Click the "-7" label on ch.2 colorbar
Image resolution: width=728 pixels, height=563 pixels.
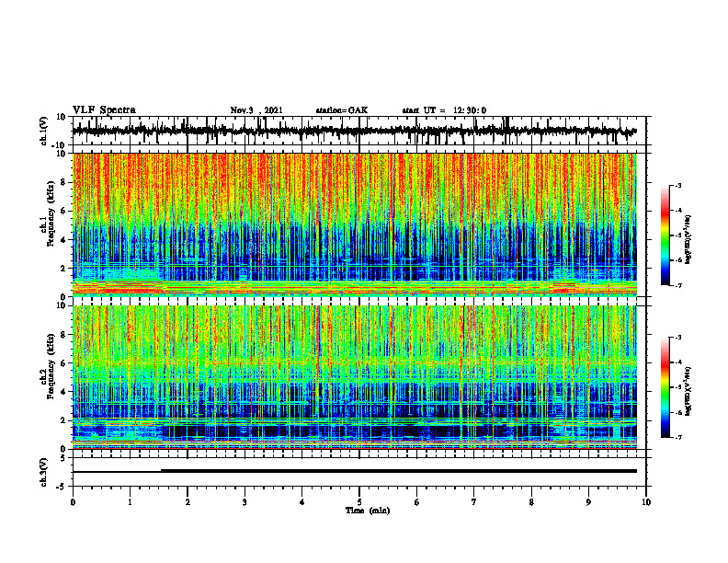678,438
